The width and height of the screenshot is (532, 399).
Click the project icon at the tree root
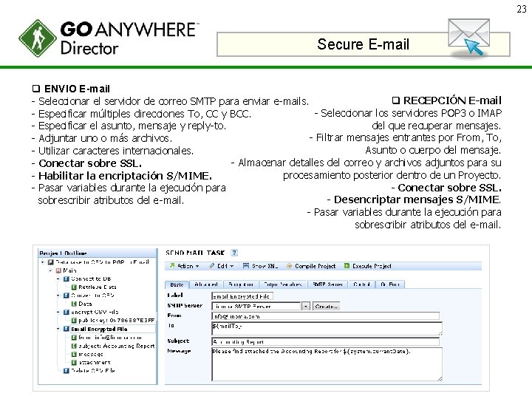[51, 262]
